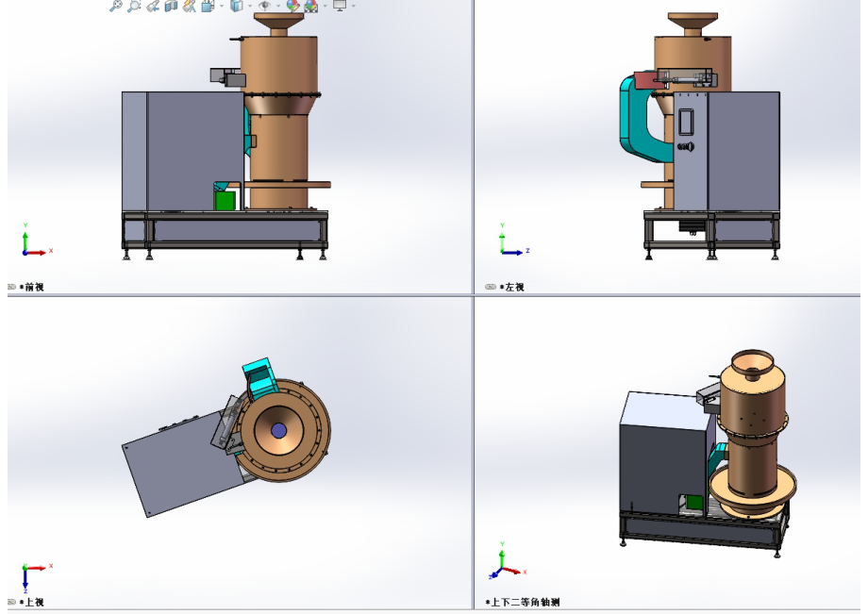This screenshot has width=868, height=614.
Task: Toggle link icon beside 左视 label
Action: 490,287
